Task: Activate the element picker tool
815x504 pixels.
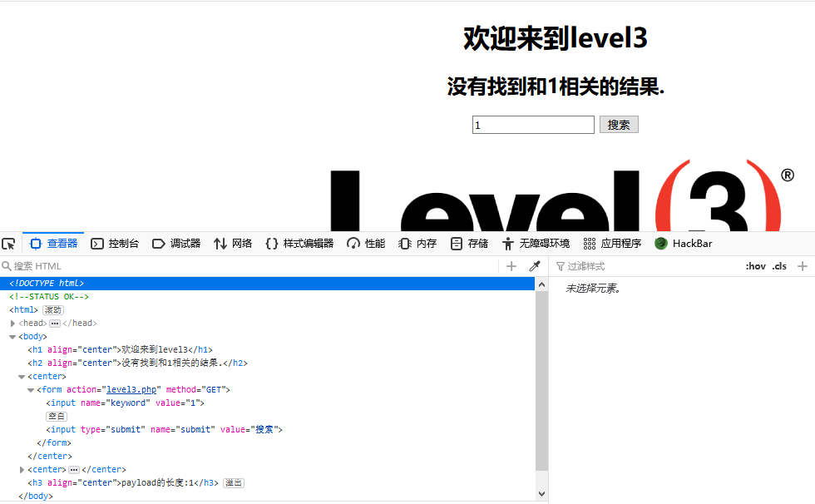Action: 9,244
